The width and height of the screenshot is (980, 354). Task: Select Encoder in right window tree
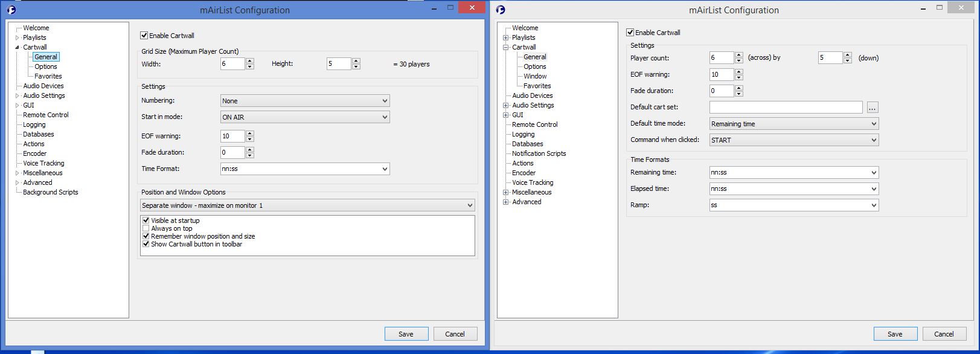point(524,173)
